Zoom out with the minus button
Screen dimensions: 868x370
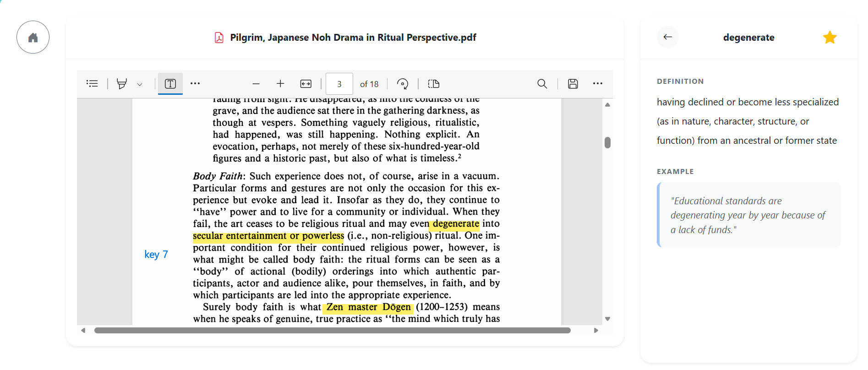256,84
